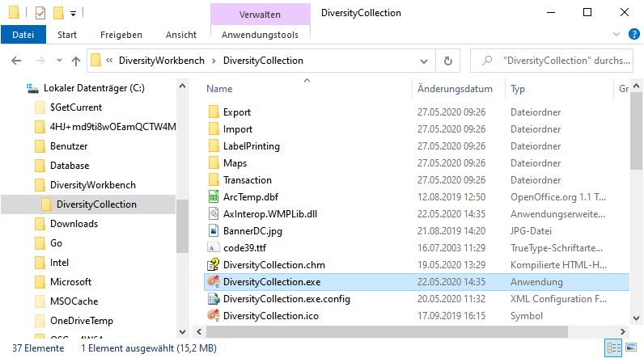644x358 pixels.
Task: Click the DiversityCollection.exe application icon
Action: [214, 281]
